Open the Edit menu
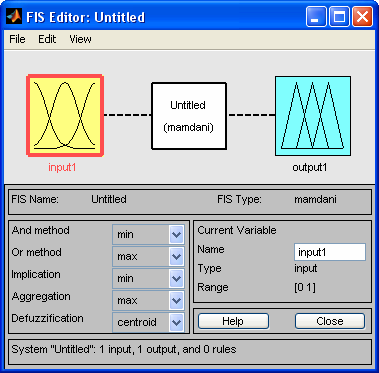Image resolution: width=379 pixels, height=373 pixels. (x=47, y=39)
